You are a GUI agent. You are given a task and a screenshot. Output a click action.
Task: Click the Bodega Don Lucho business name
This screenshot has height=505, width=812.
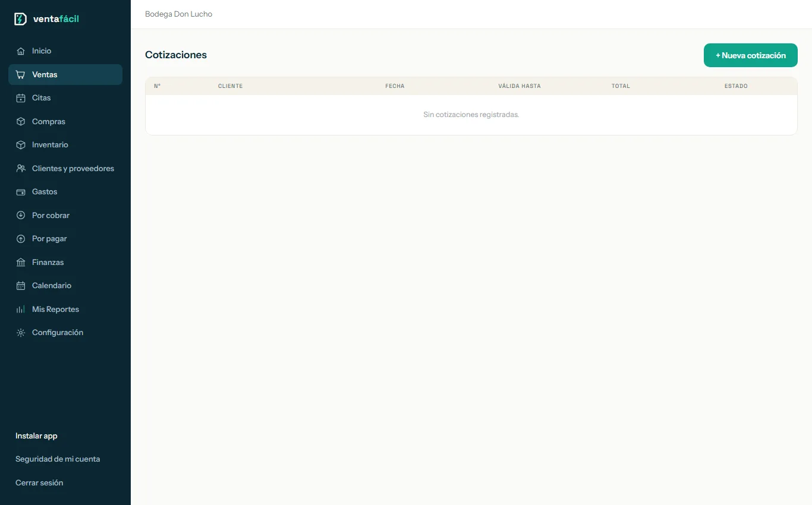(178, 14)
